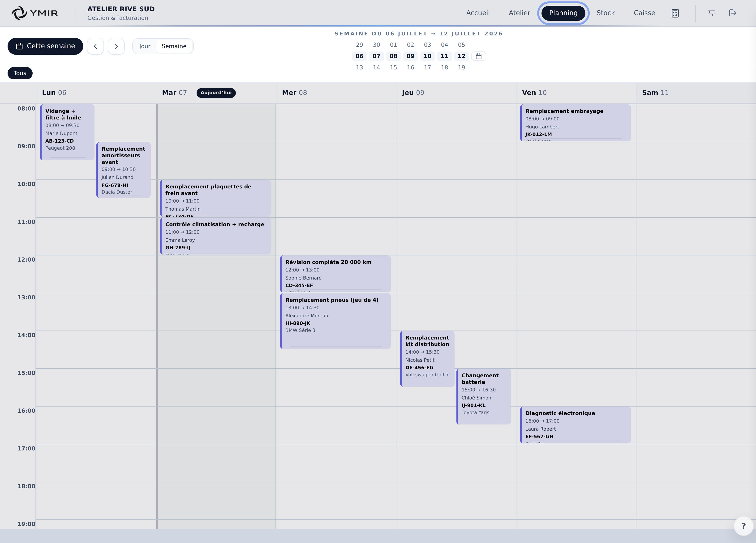Image resolution: width=756 pixels, height=543 pixels.
Task: Open the Stock tab
Action: (605, 13)
